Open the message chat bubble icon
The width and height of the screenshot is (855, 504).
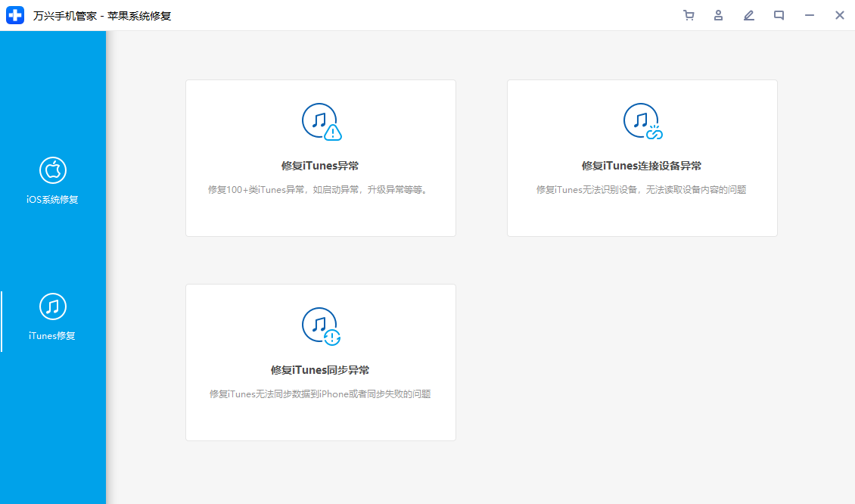[779, 15]
